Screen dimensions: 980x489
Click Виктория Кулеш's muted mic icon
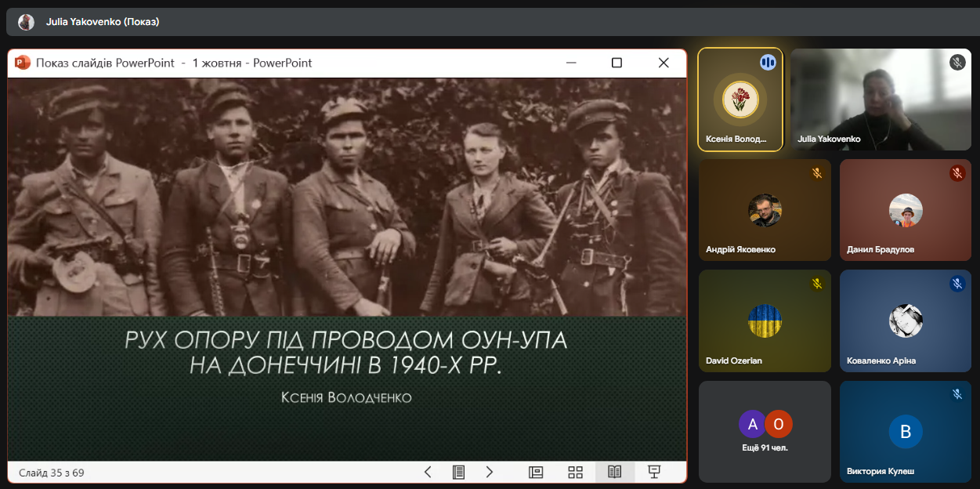[956, 394]
